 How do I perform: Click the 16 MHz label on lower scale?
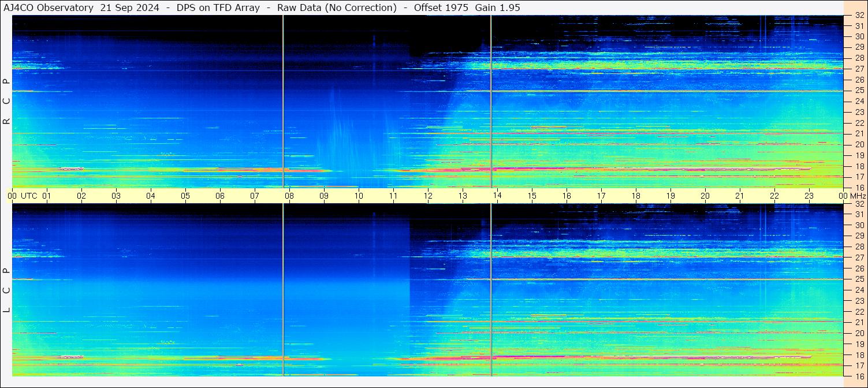pos(859,376)
